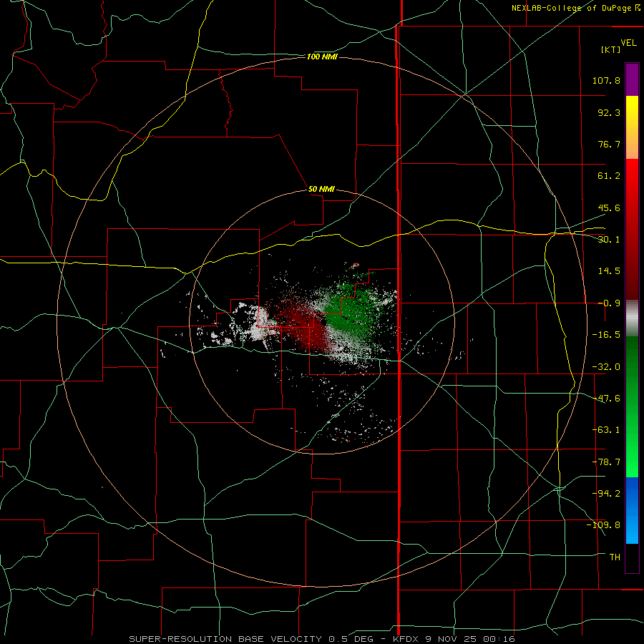Click the TH legend label
The height and width of the screenshot is (644, 644).
(x=615, y=557)
